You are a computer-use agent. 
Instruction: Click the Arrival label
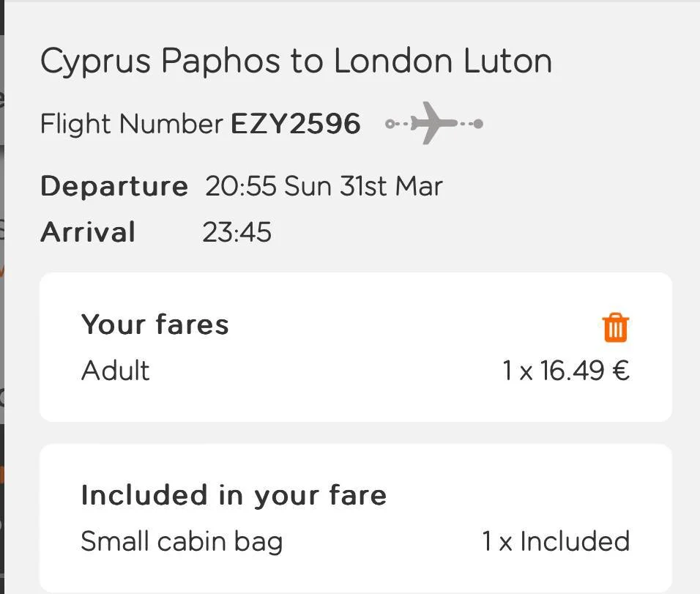coord(88,232)
